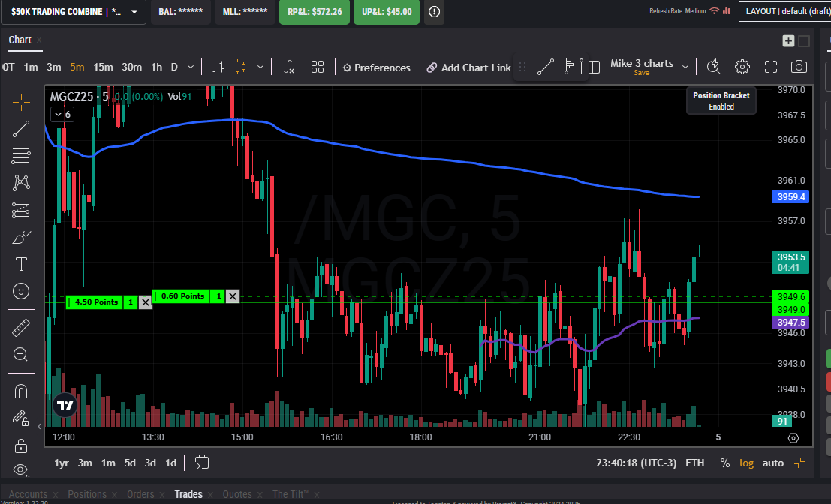Select the Text annotation tool
This screenshot has width=831, height=504.
pos(21,264)
